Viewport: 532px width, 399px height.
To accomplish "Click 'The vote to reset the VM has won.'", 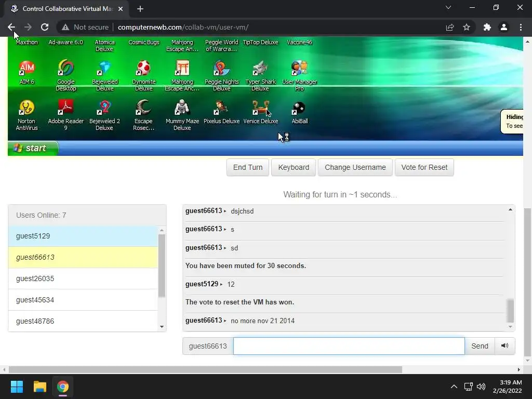I will (240, 302).
